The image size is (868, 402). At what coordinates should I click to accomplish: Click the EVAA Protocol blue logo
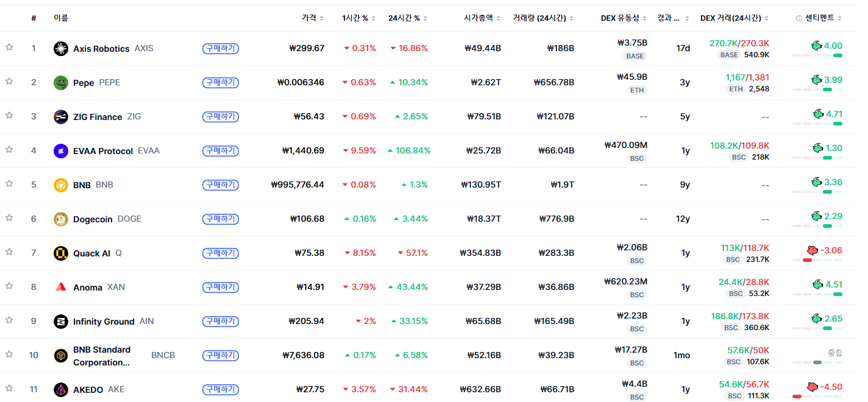61,151
